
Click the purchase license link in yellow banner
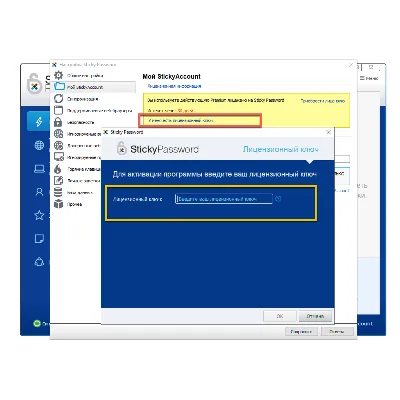point(323,101)
